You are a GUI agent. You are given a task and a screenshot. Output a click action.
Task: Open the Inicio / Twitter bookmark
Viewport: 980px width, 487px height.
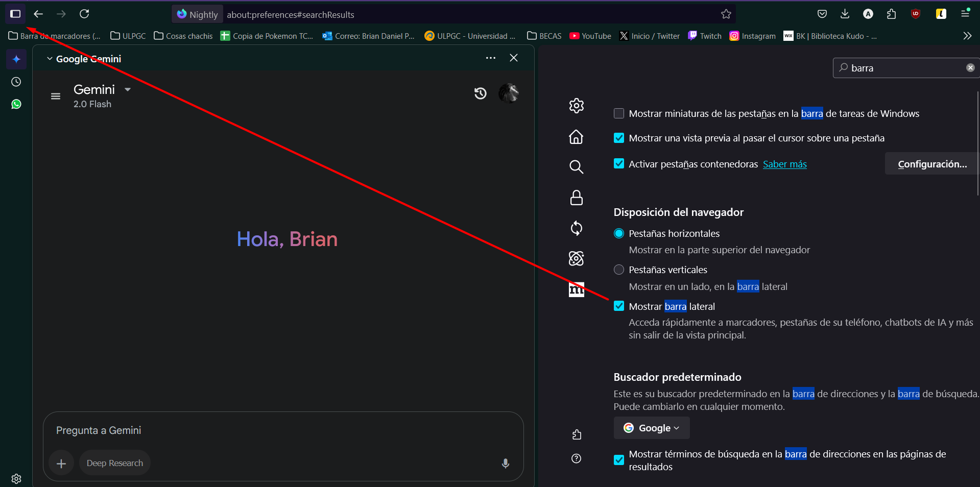(x=650, y=36)
